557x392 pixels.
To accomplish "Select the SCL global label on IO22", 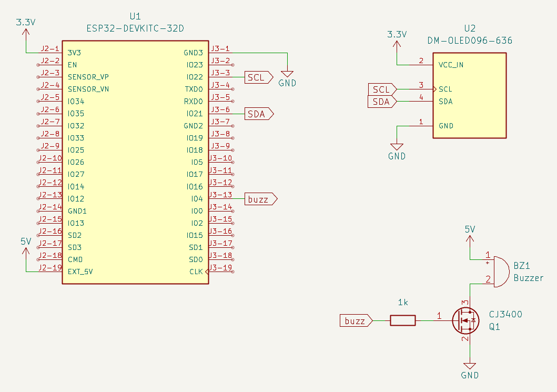I will (259, 77).
